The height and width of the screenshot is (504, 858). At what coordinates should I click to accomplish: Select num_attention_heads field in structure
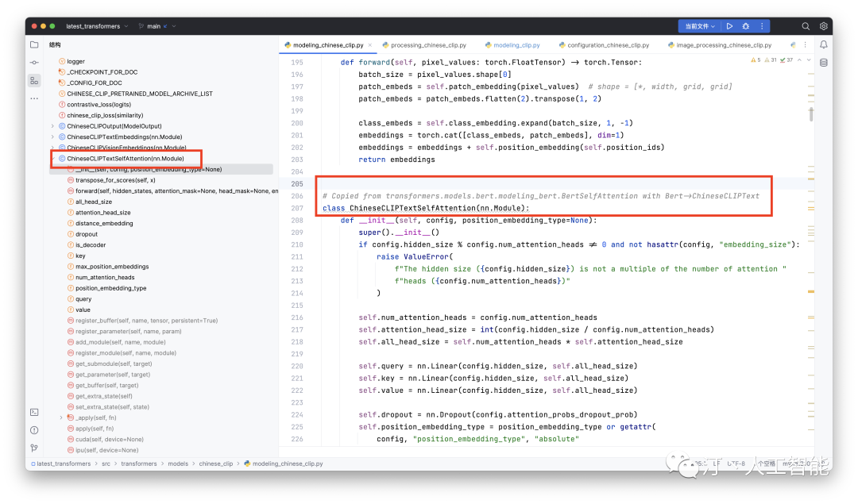(105, 277)
